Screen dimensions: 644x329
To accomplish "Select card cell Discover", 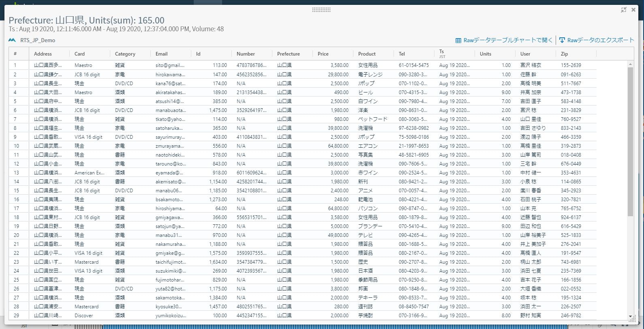I will tap(83, 315).
